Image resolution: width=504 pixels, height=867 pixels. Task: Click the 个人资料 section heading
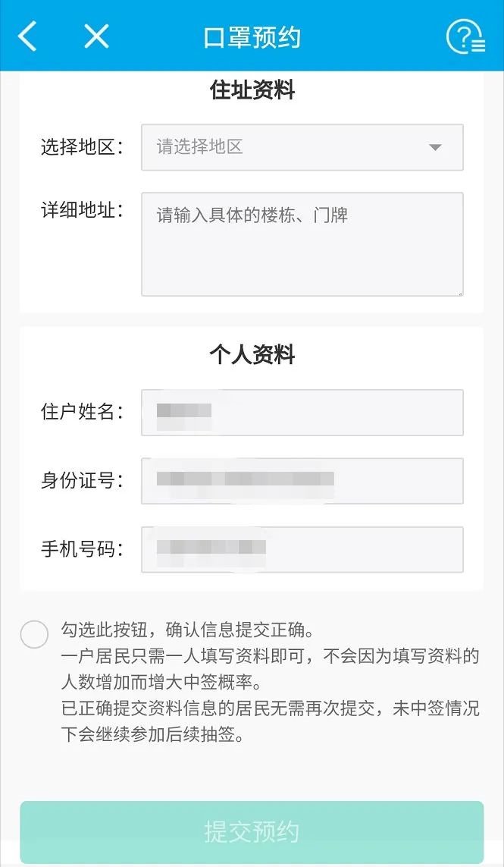[252, 355]
